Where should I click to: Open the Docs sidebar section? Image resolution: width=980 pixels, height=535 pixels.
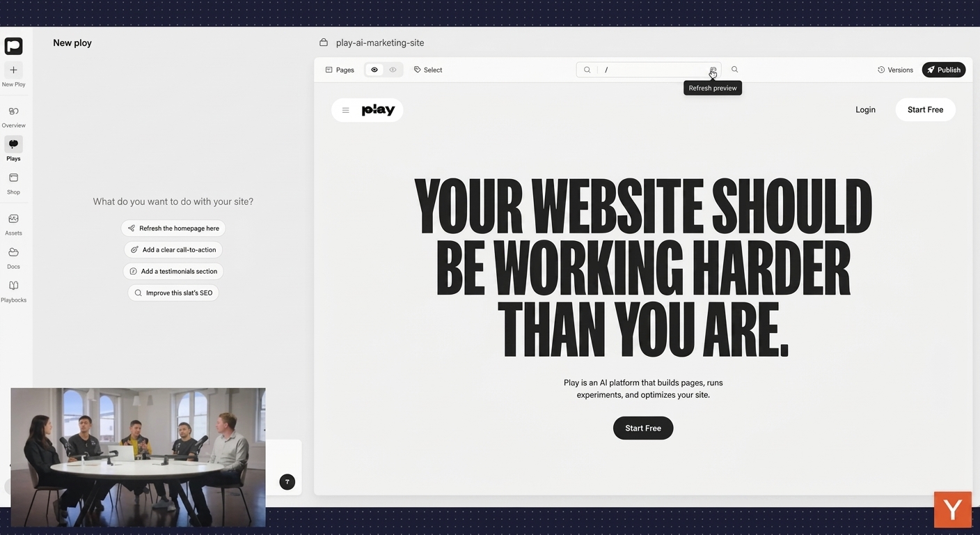[13, 257]
